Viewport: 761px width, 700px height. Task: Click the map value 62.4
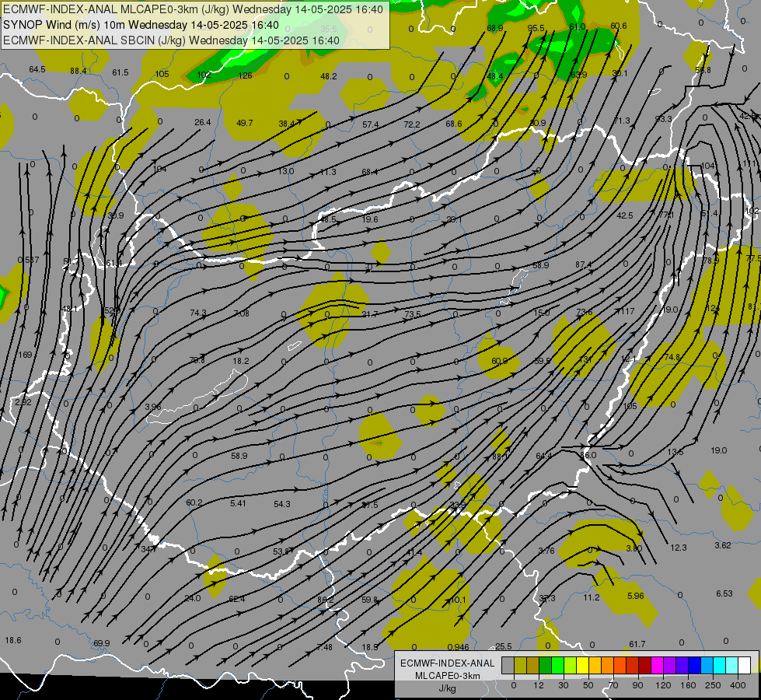point(237,599)
